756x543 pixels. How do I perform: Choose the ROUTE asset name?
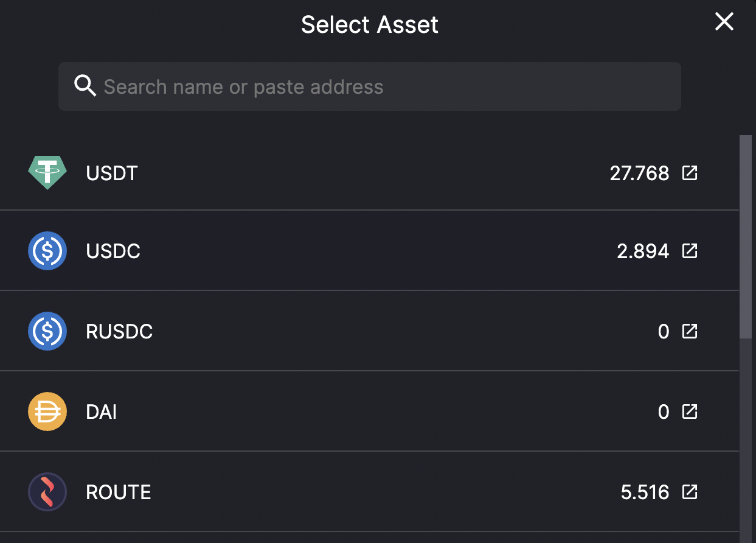119,492
